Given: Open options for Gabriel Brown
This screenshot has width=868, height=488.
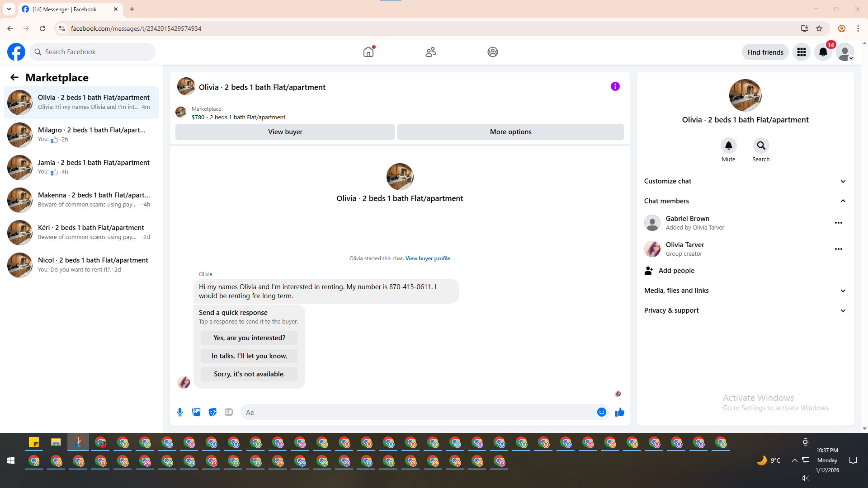Looking at the screenshot, I should [838, 223].
